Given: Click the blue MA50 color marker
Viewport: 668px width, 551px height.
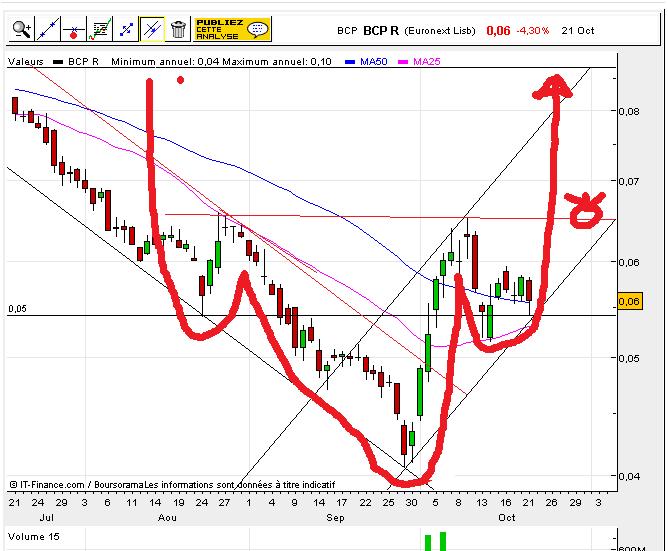Looking at the screenshot, I should [350, 62].
